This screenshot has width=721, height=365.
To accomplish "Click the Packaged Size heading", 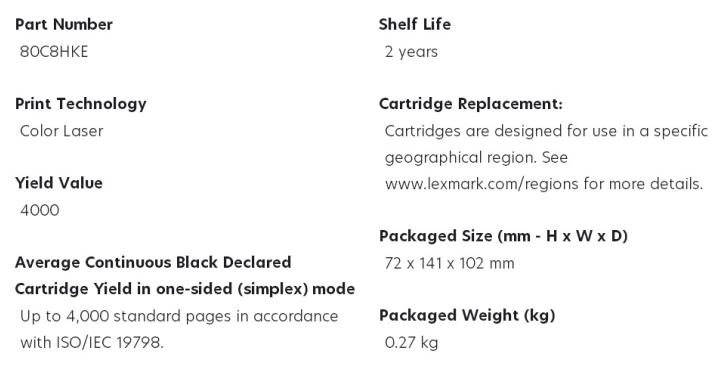I will [x=504, y=236].
